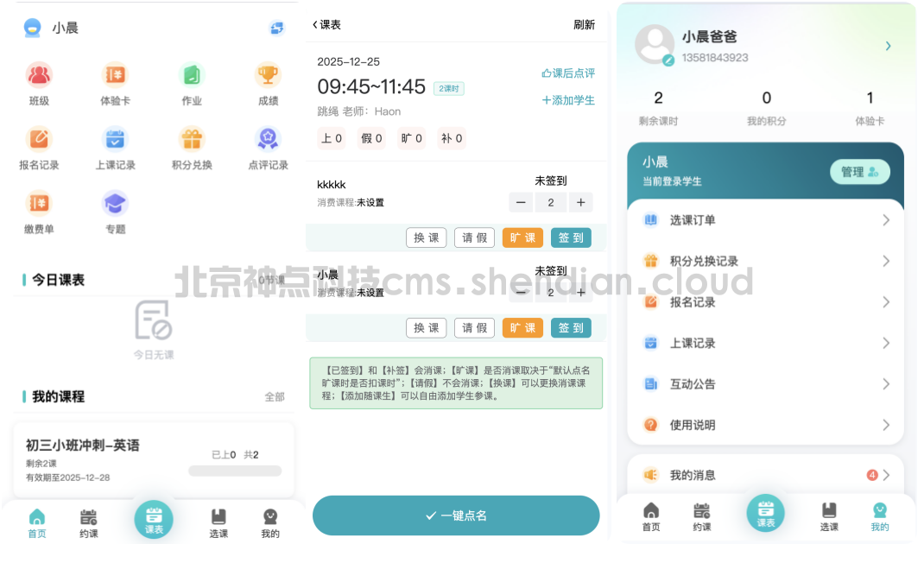Open the 成绩 trophy icon
Image resolution: width=924 pixels, height=563 pixels.
tap(268, 75)
